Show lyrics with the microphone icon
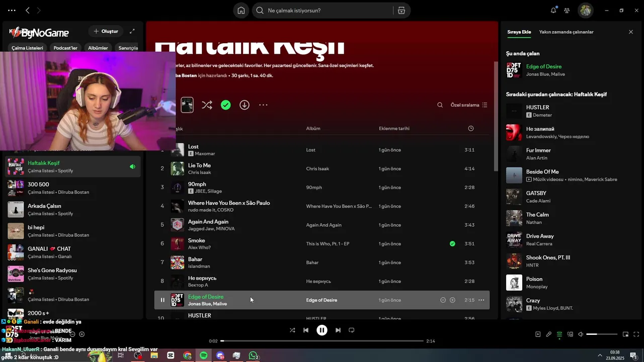The image size is (644, 362). [x=549, y=334]
